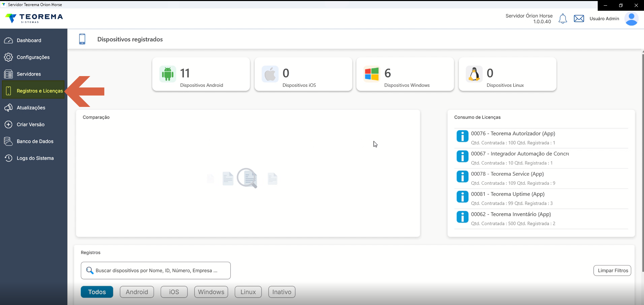Select Atualizações in the sidebar
Screen dimensions: 644x305
(34, 108)
